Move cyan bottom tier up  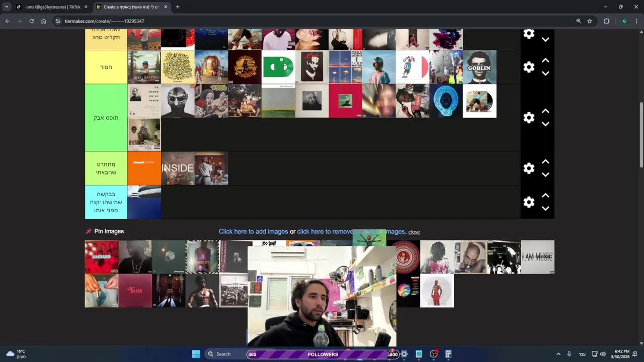click(x=545, y=196)
